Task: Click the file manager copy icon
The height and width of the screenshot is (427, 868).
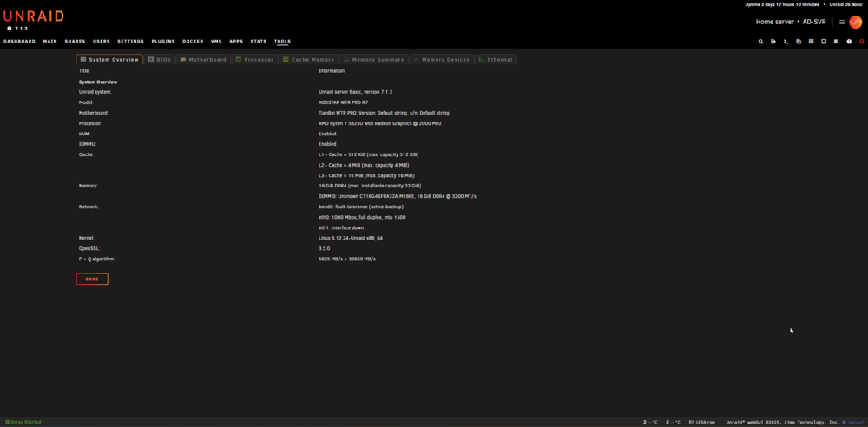Action: pos(799,42)
